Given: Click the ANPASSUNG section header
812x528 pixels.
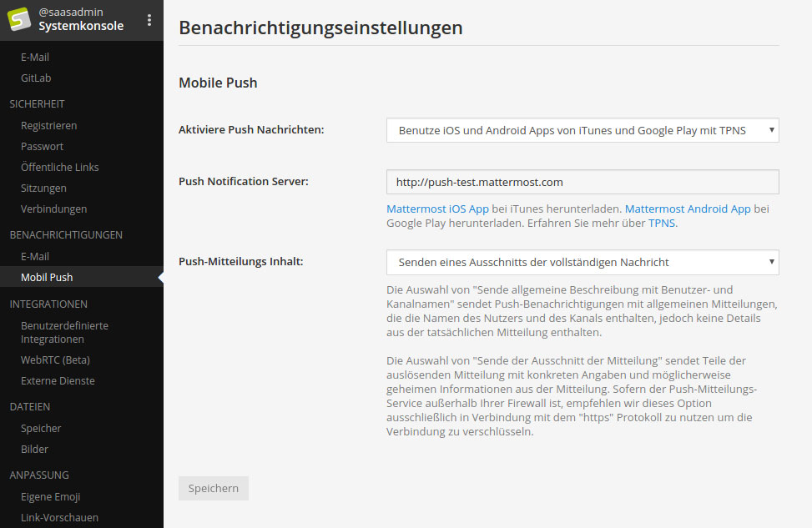Looking at the screenshot, I should tap(39, 475).
